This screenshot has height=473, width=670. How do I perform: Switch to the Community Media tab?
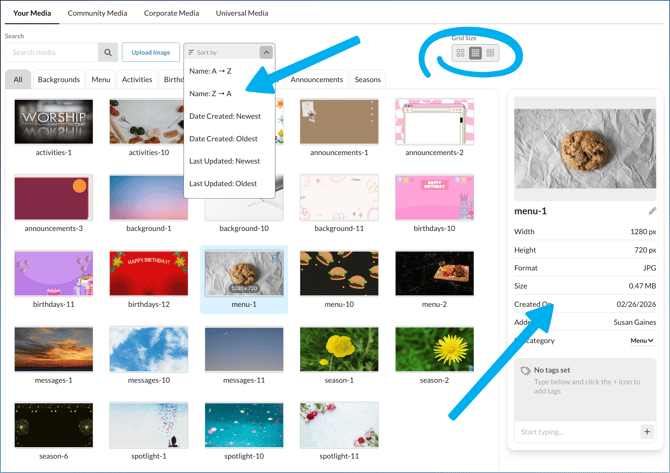point(97,14)
